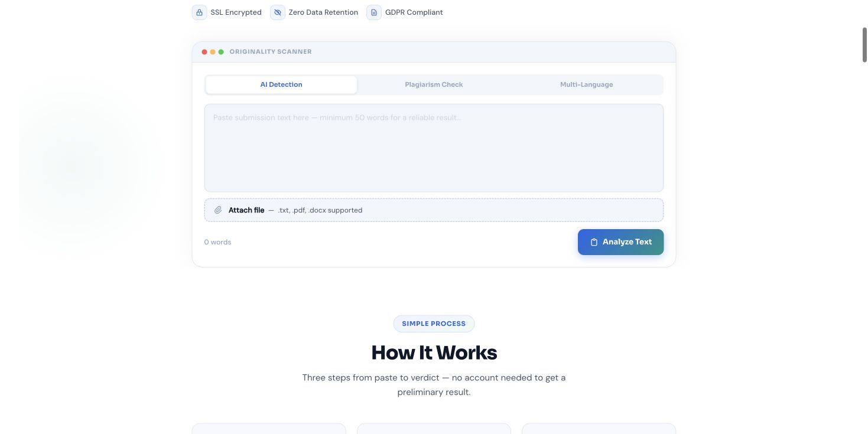Viewport: 868px width, 434px height.
Task: Click the page vertical scrollbar thumb
Action: (x=864, y=44)
